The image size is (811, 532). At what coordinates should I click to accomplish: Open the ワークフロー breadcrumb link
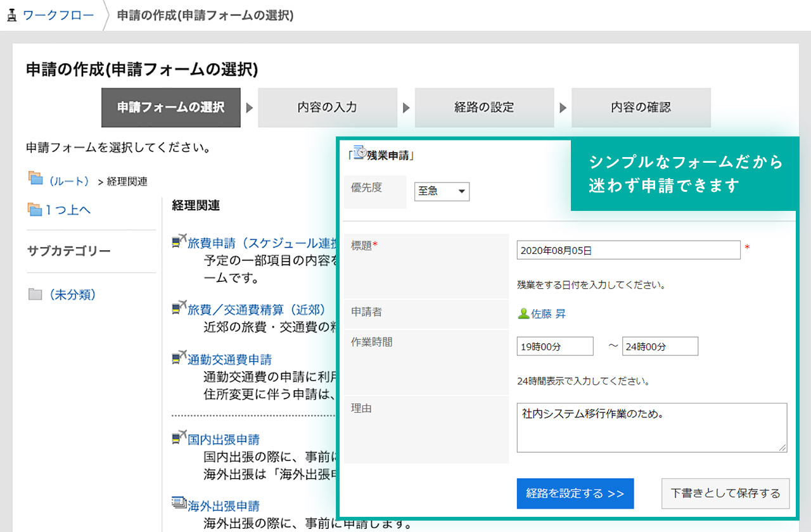[58, 15]
